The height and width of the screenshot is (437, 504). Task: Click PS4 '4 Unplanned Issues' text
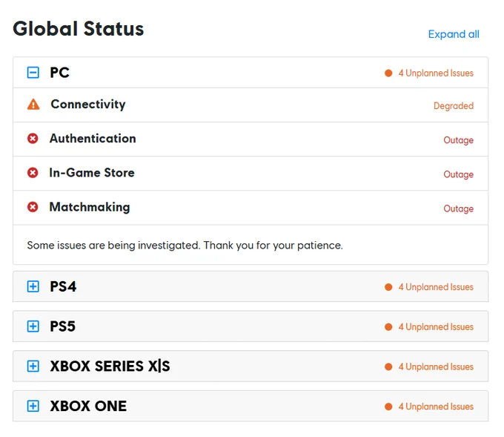coord(436,286)
